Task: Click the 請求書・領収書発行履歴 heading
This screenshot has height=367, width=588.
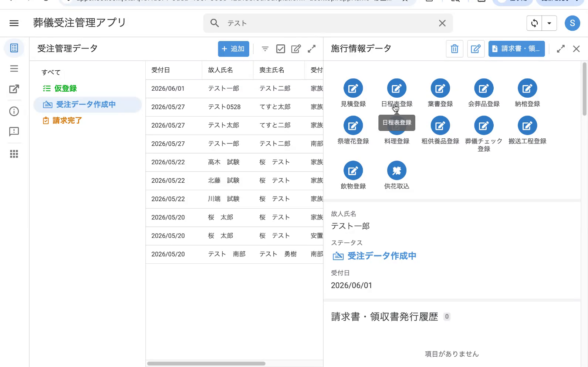Action: (x=384, y=317)
